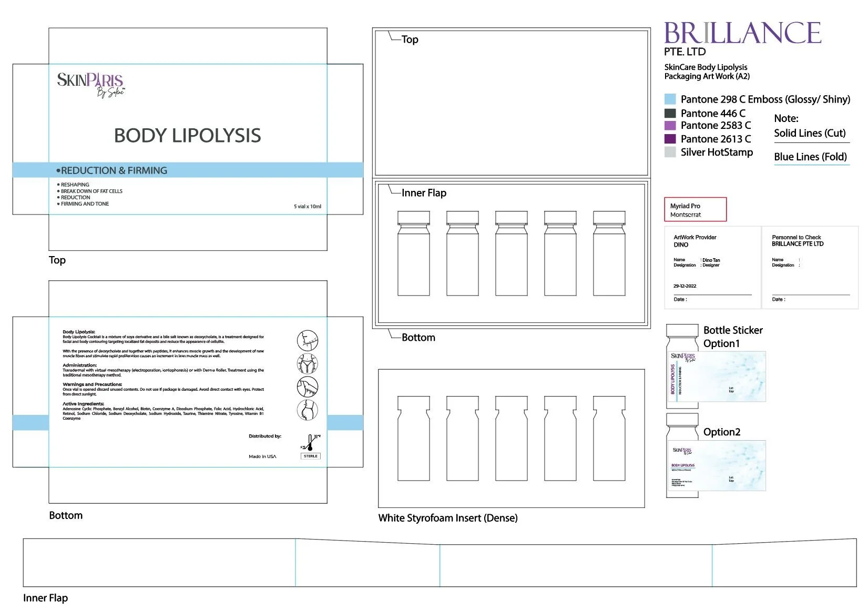The width and height of the screenshot is (868, 610).
Task: Click the "BODY LIPOLYSIS" text on Option2 sticker
Action: click(683, 465)
